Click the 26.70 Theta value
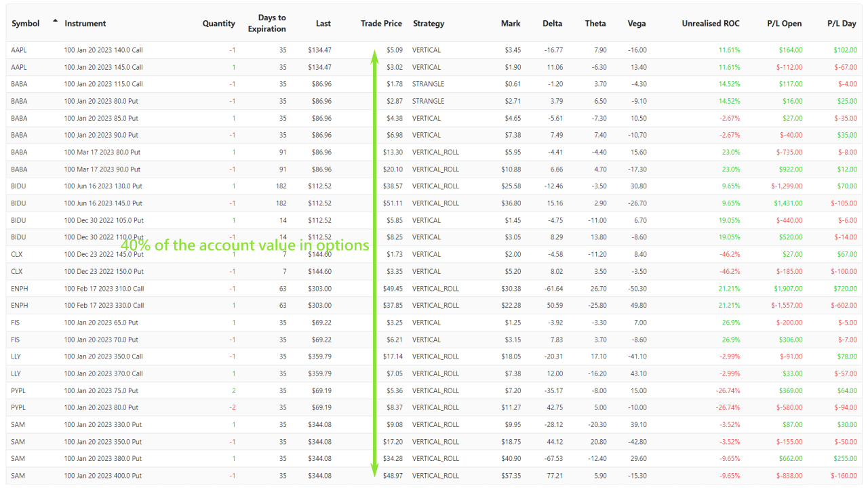Screen dimensions: 868x488 tap(599, 289)
